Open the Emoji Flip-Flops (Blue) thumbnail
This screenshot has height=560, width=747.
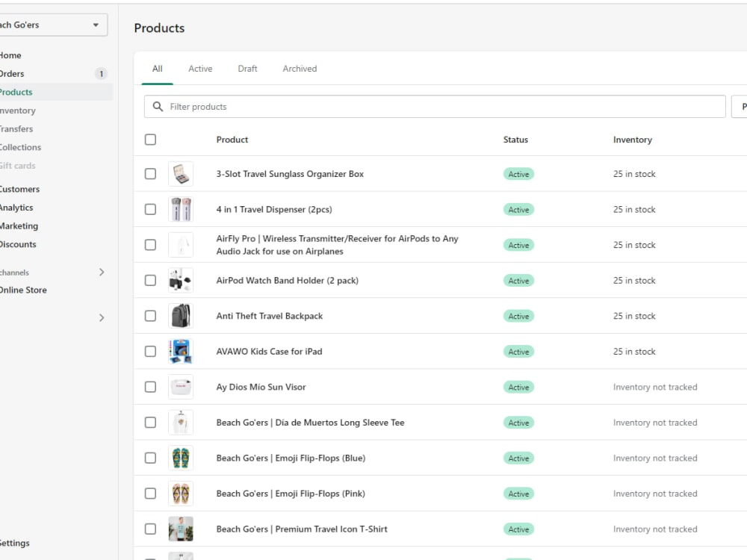(181, 458)
